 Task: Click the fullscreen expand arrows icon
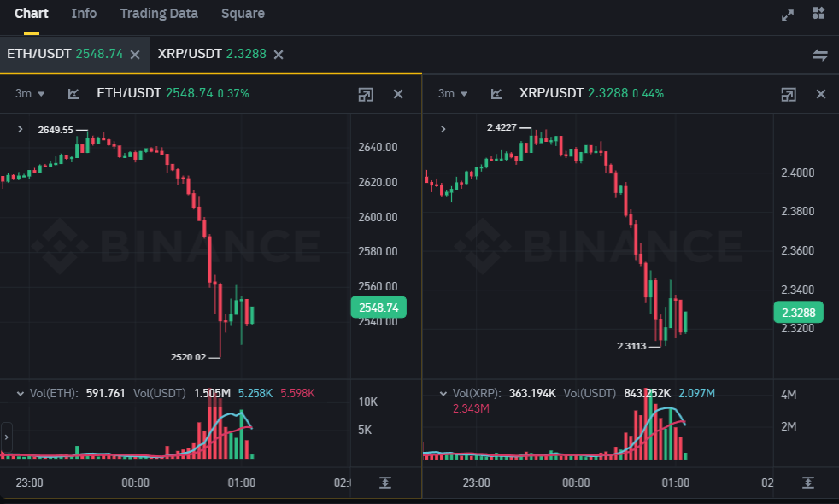point(788,15)
